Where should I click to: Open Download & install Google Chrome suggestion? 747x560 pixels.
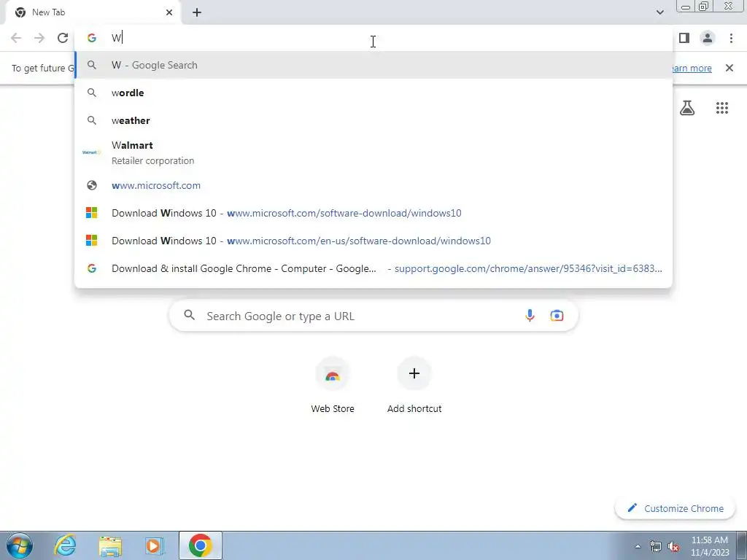(373, 268)
